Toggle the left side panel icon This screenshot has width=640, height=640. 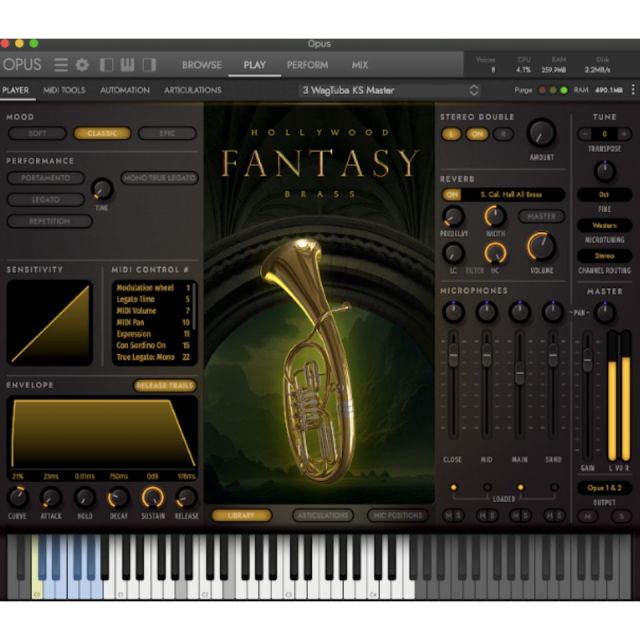coord(106,65)
